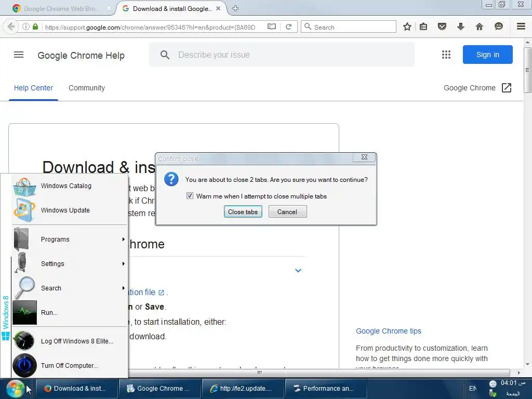Close the Confirm close dialog with X
The width and height of the screenshot is (532, 399).
pyautogui.click(x=364, y=157)
